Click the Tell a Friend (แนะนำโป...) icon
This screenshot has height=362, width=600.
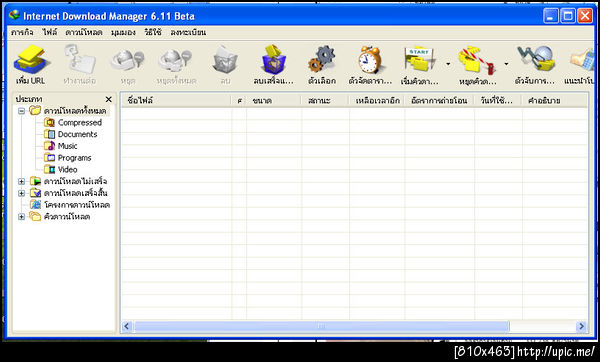(x=582, y=60)
